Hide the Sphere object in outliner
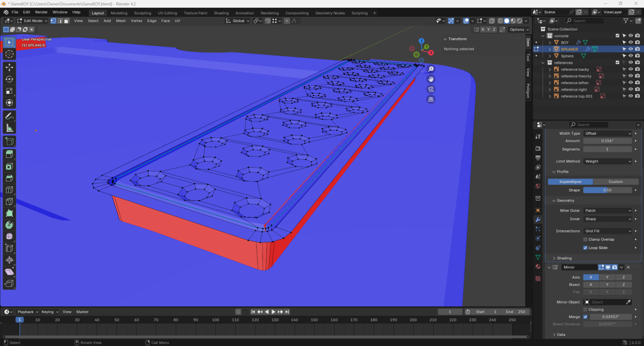The image size is (644, 346). 630,56
